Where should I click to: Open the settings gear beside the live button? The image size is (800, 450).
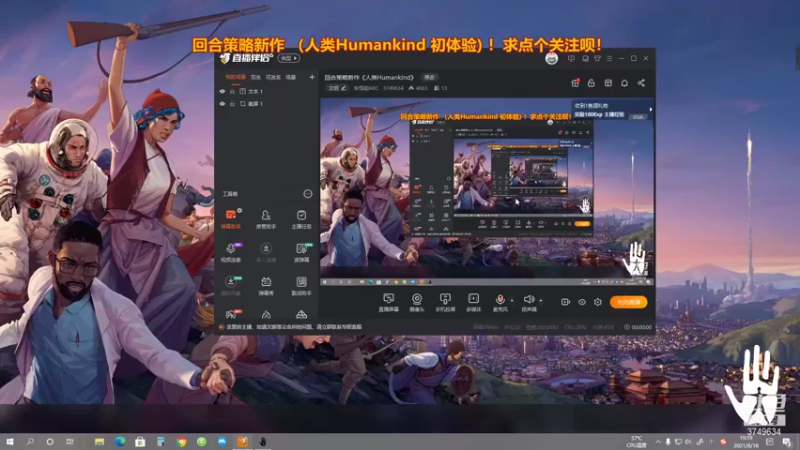[598, 302]
